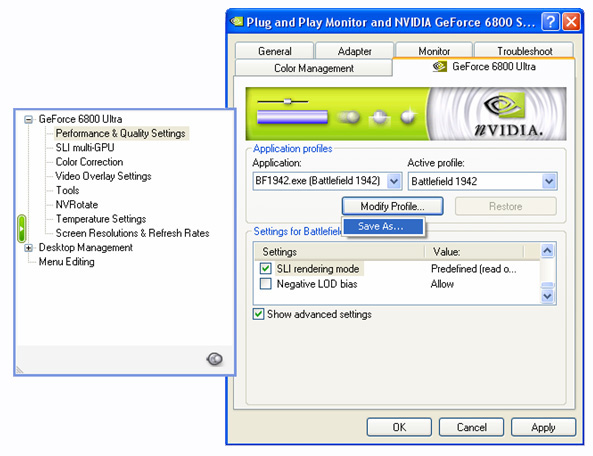Enable the Negative LOD bias checkbox
The height and width of the screenshot is (456, 593).
(265, 284)
